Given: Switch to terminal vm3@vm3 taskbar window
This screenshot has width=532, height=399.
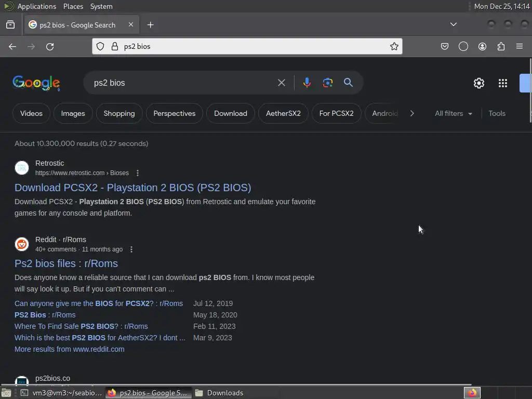Looking at the screenshot, I should [x=61, y=393].
